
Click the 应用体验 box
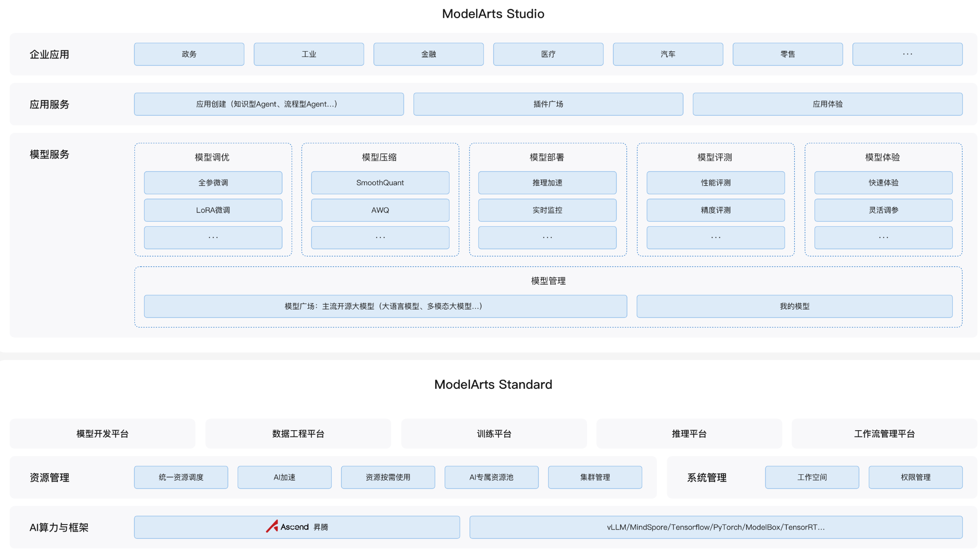(x=827, y=104)
